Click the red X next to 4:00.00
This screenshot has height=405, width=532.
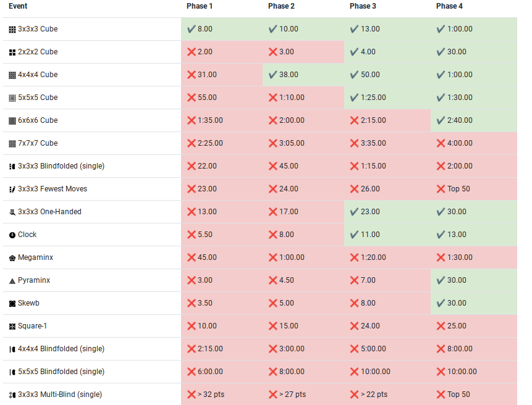(x=441, y=143)
